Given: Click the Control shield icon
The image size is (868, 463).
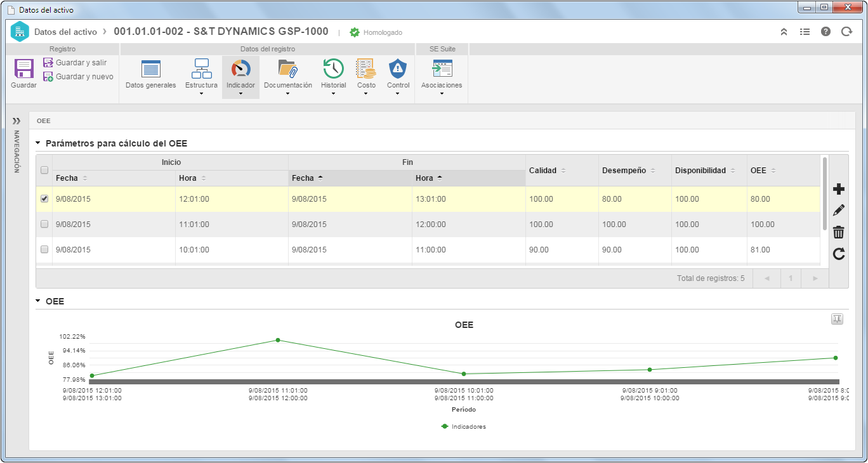Looking at the screenshot, I should [x=398, y=68].
